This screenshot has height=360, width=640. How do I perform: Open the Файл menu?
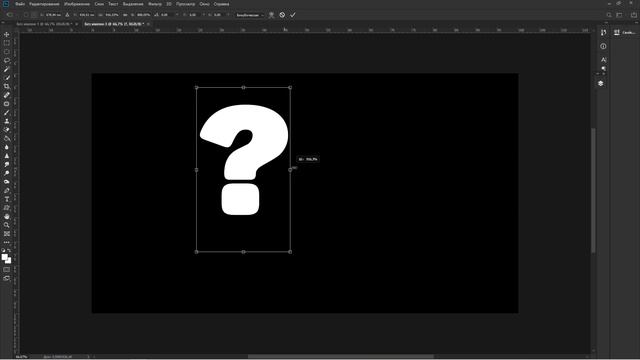[20, 4]
